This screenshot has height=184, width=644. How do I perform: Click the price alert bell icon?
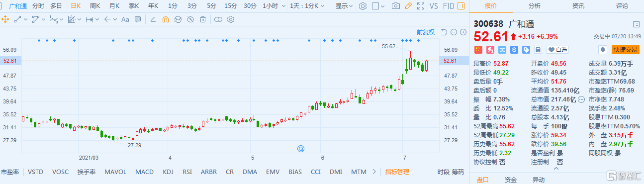pyautogui.click(x=603, y=50)
